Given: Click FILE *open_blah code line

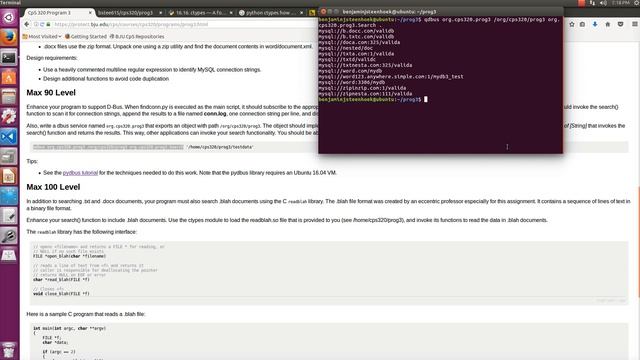Looking at the screenshot, I should 69,256.
